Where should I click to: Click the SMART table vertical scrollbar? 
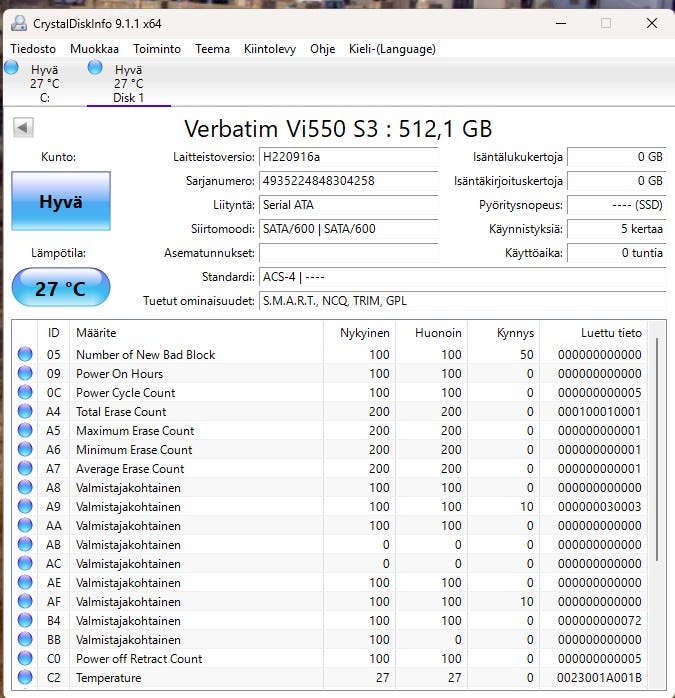(x=657, y=450)
